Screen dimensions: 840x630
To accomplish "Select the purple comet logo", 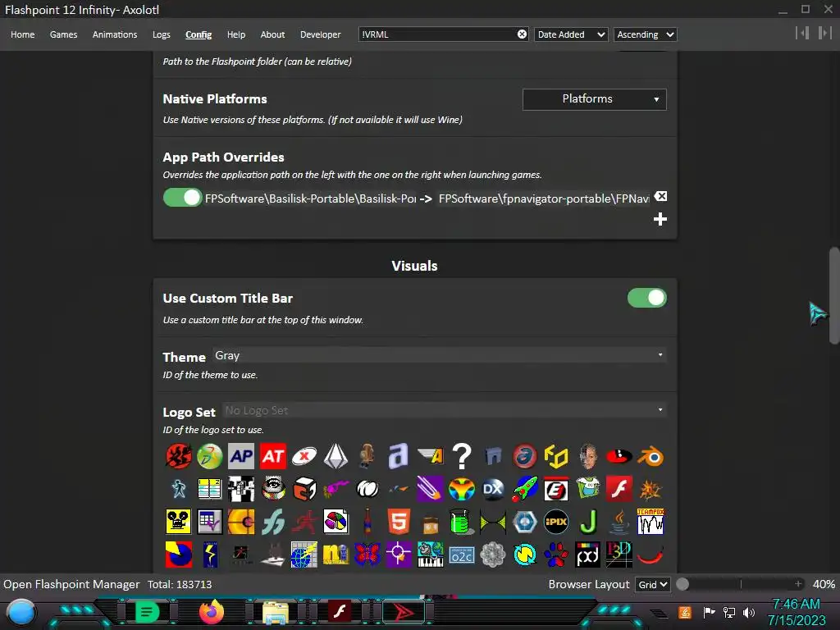I will coord(430,489).
